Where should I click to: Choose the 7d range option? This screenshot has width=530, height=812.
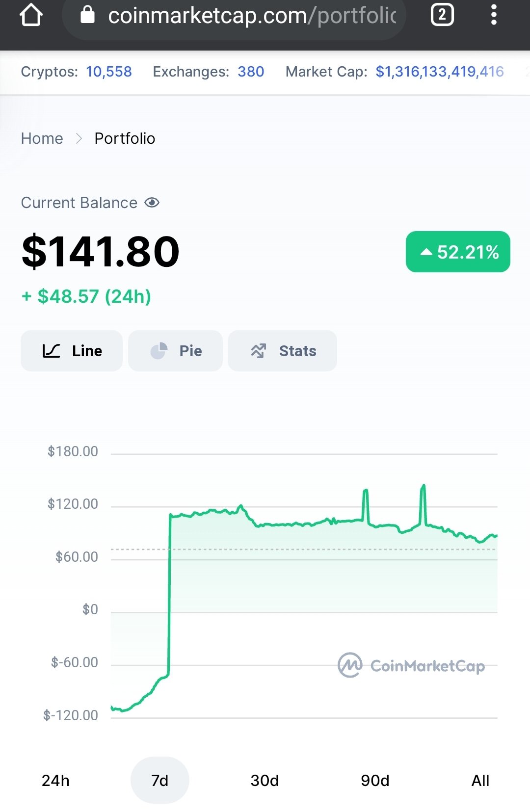(x=160, y=780)
